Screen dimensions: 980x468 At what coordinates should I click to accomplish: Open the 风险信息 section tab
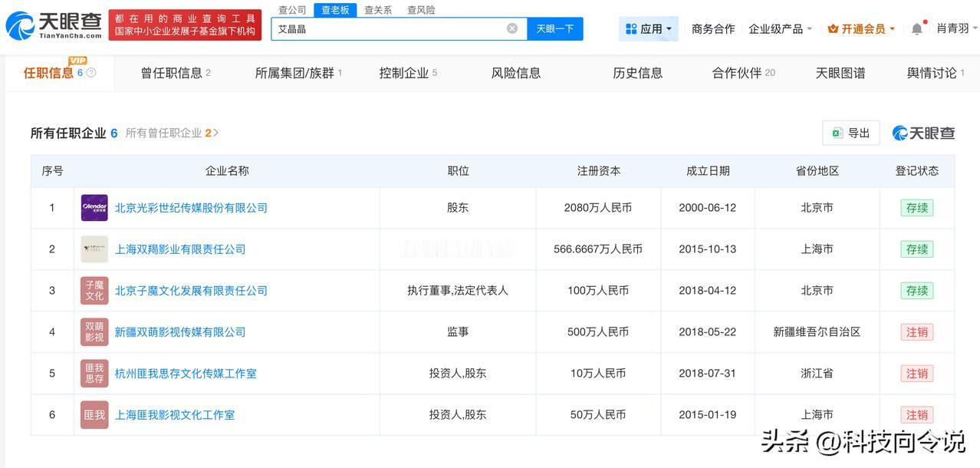[515, 73]
